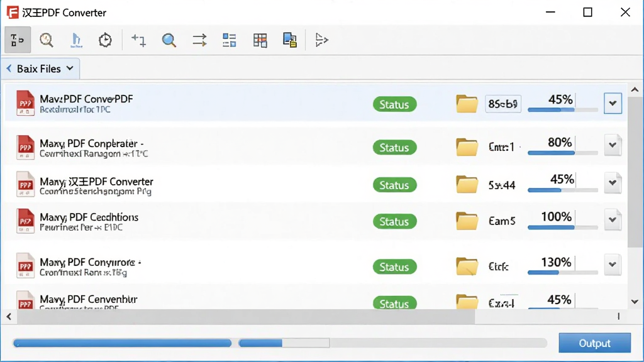644x362 pixels.
Task: Open folder icon beside Eam5
Action: click(467, 221)
